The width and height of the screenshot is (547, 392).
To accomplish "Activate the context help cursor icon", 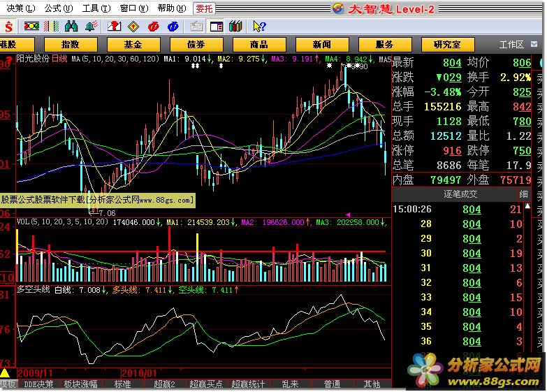I will coord(259,27).
